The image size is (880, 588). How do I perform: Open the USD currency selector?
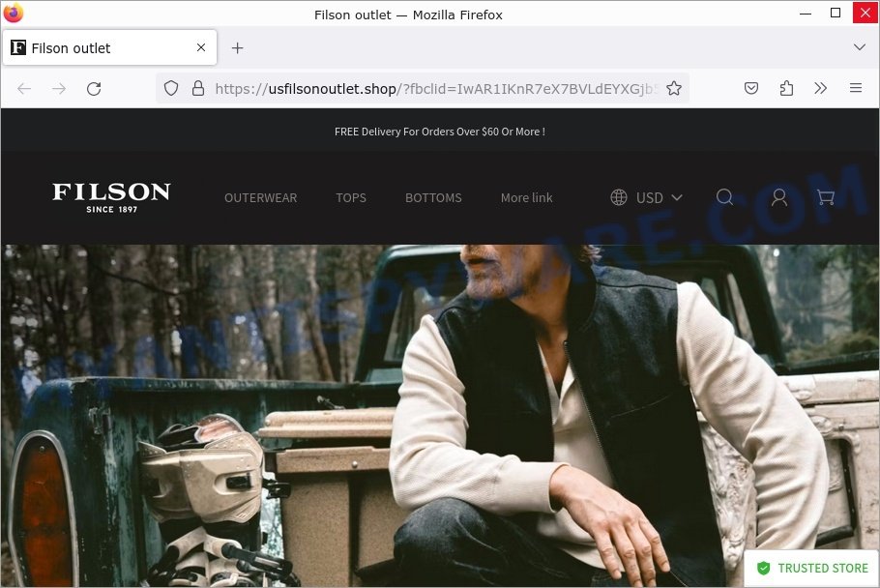[647, 197]
